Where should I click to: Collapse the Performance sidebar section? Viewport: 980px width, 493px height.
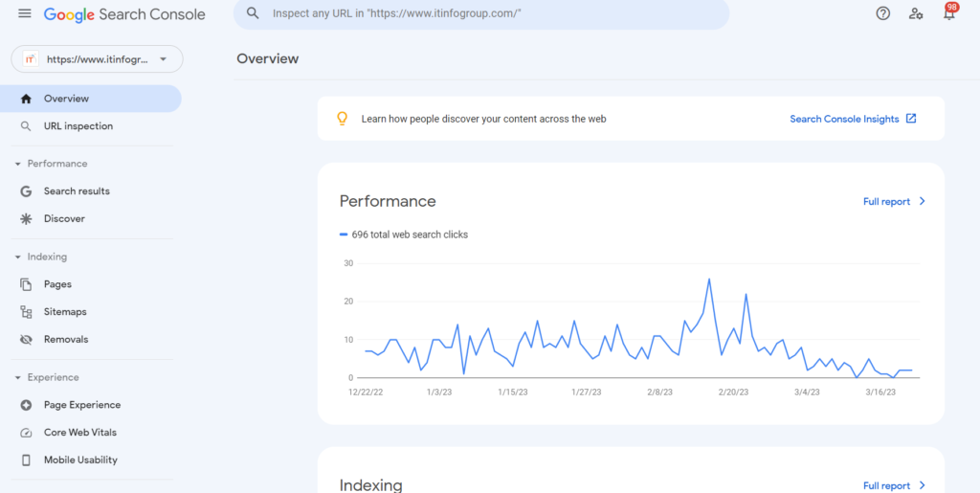(17, 164)
